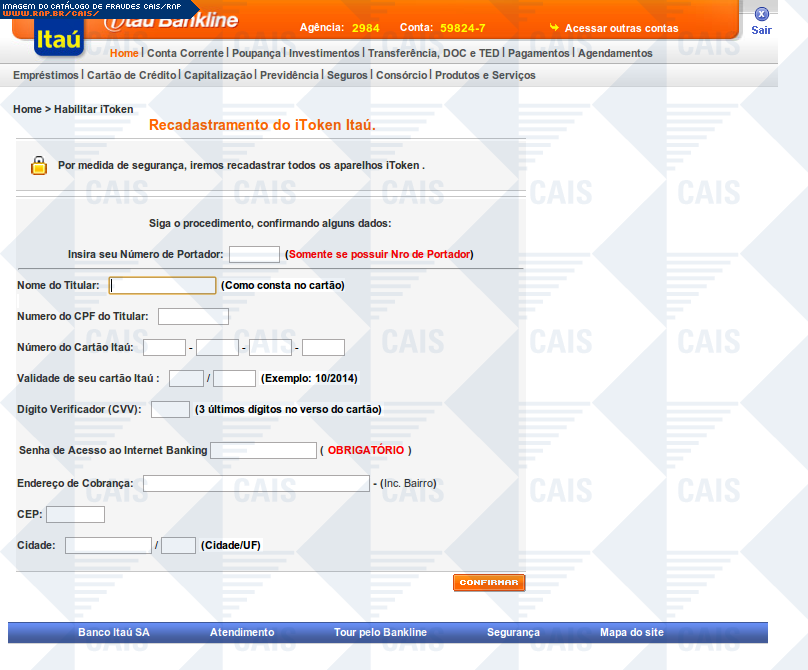Click the padlock security icon
The width and height of the screenshot is (808, 670).
coord(38,165)
